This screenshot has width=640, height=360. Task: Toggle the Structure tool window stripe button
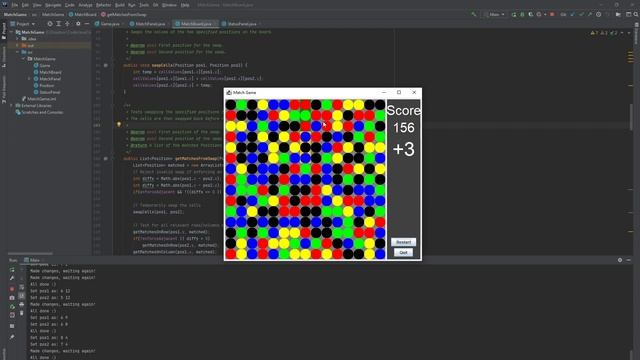tap(4, 56)
